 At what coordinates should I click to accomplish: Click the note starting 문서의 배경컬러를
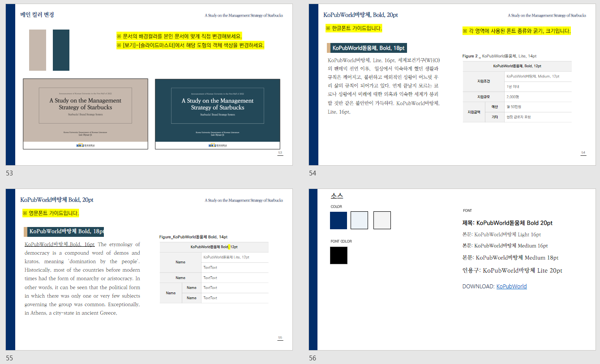pyautogui.click(x=179, y=36)
